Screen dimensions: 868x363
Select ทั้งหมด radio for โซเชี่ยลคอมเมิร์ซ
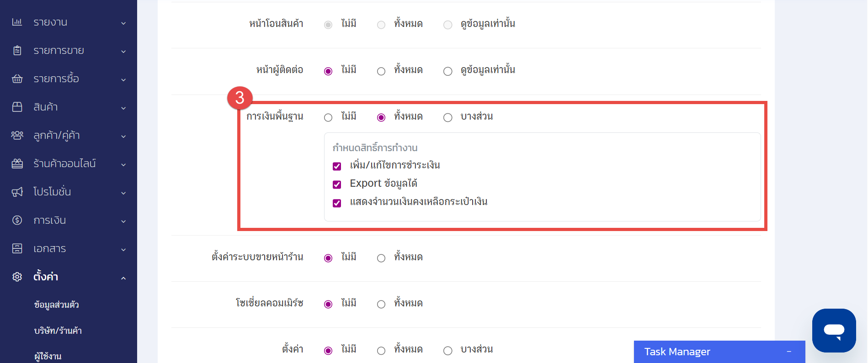(381, 305)
